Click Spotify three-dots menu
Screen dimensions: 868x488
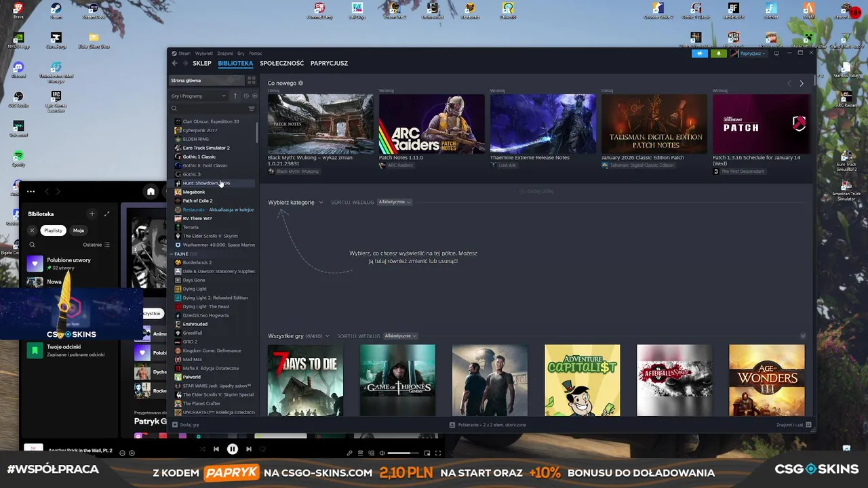pyautogui.click(x=31, y=192)
